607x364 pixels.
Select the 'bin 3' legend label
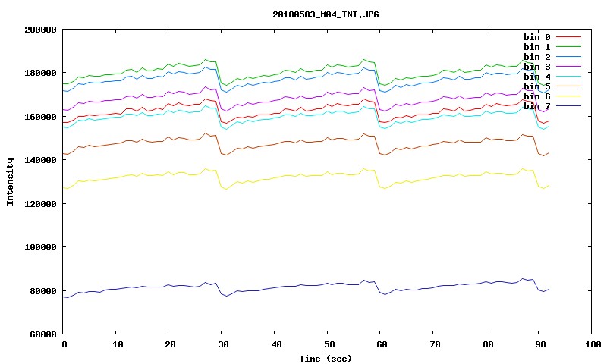(x=537, y=67)
